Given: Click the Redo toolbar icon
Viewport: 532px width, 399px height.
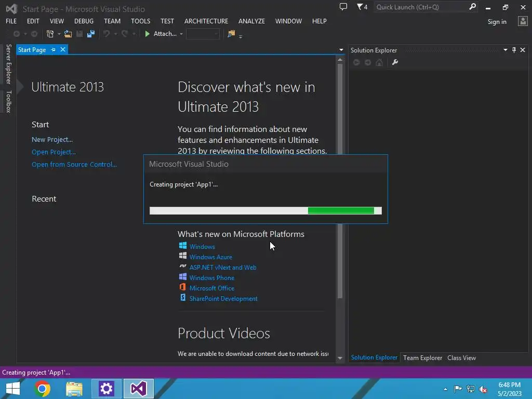Looking at the screenshot, I should [x=125, y=34].
